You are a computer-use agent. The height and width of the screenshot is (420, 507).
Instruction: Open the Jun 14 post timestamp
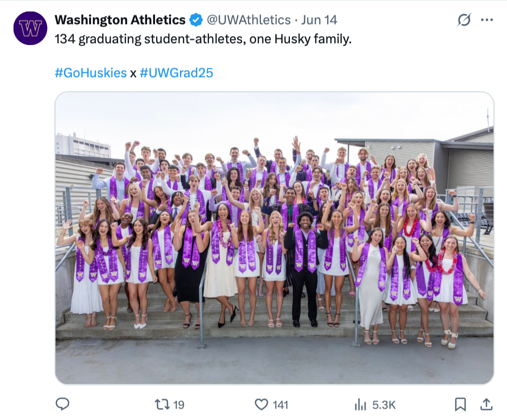(x=319, y=20)
